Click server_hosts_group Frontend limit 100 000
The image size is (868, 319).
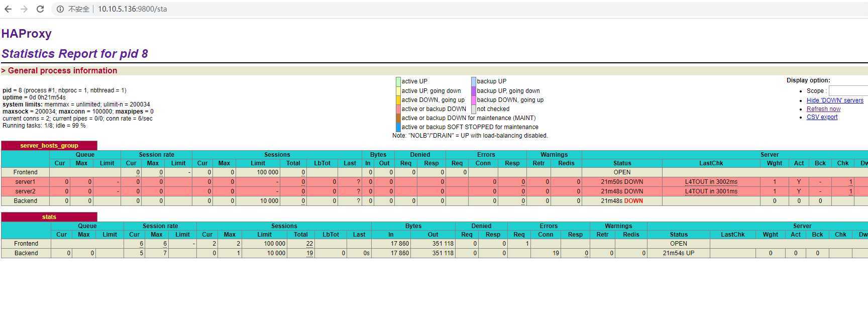pyautogui.click(x=268, y=172)
